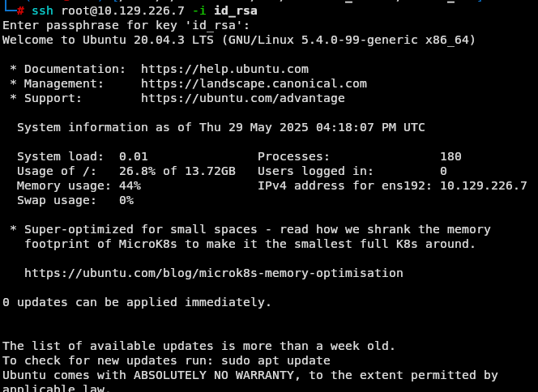Image resolution: width=538 pixels, height=392 pixels.
Task: Click the sudo apt update text
Action: click(x=275, y=360)
